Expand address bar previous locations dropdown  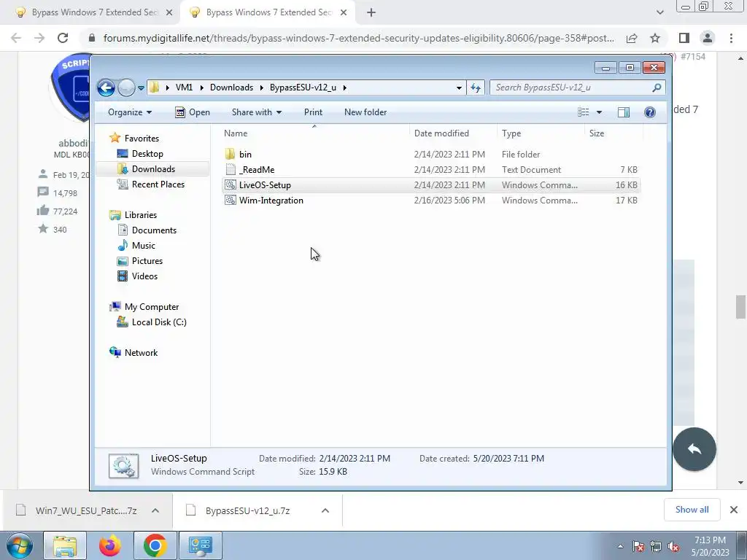tap(459, 87)
